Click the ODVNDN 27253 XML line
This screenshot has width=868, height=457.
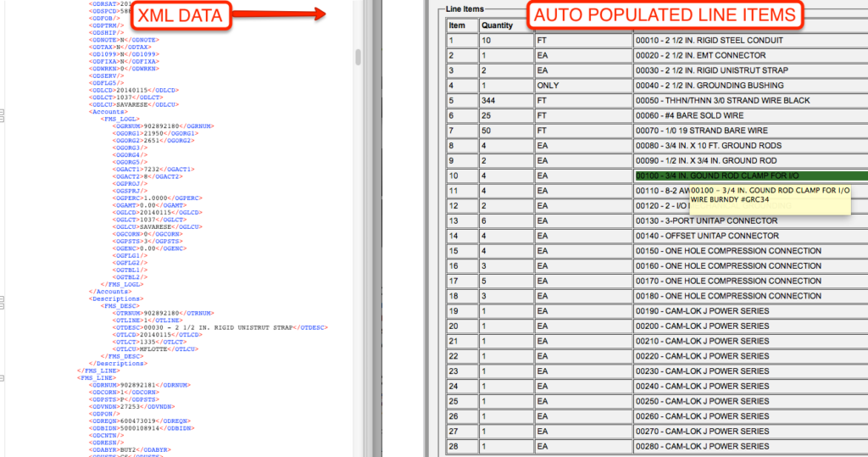coord(131,407)
